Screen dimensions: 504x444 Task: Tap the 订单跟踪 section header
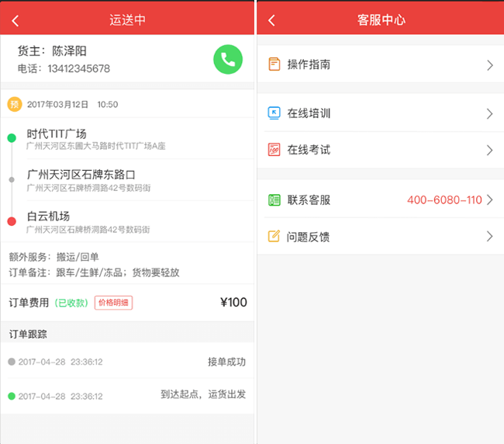[28, 334]
